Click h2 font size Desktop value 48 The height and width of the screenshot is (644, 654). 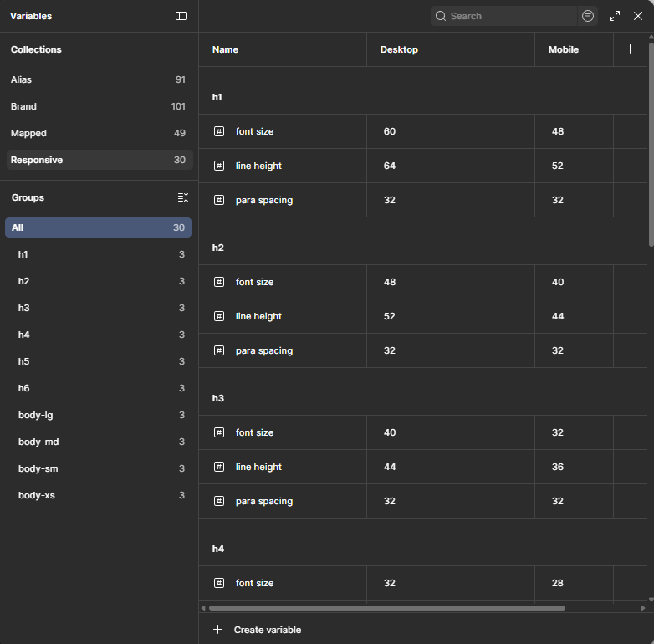click(x=451, y=282)
